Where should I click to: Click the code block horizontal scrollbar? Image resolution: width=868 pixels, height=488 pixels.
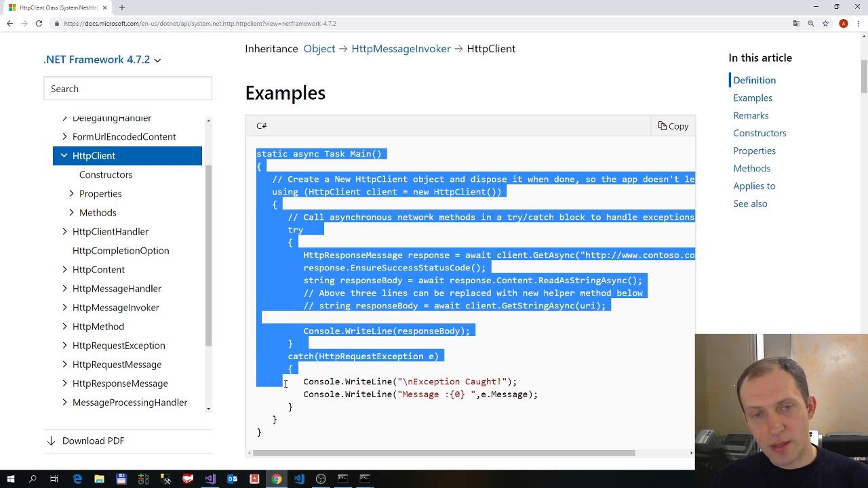tap(444, 453)
